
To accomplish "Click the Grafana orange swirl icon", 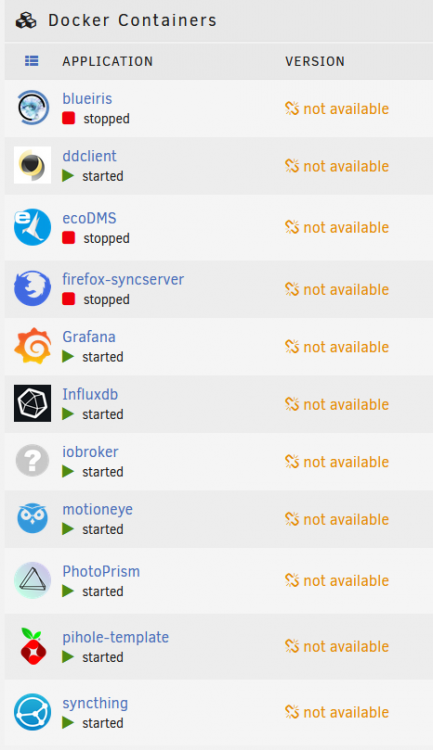I will tap(33, 346).
